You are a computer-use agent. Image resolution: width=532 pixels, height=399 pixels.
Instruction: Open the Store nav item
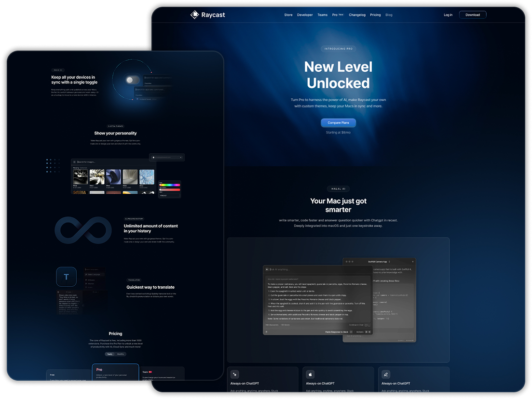(x=288, y=15)
